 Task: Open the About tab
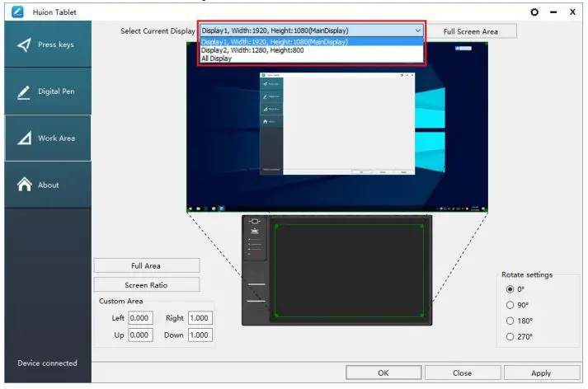pyautogui.click(x=48, y=185)
